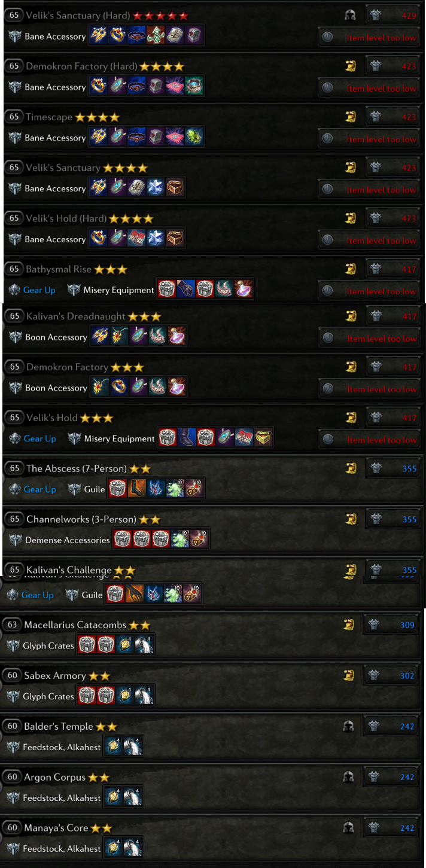The image size is (426, 868).
Task: Click the gold chest reward icon in Velik's Hold
Action: click(x=263, y=438)
